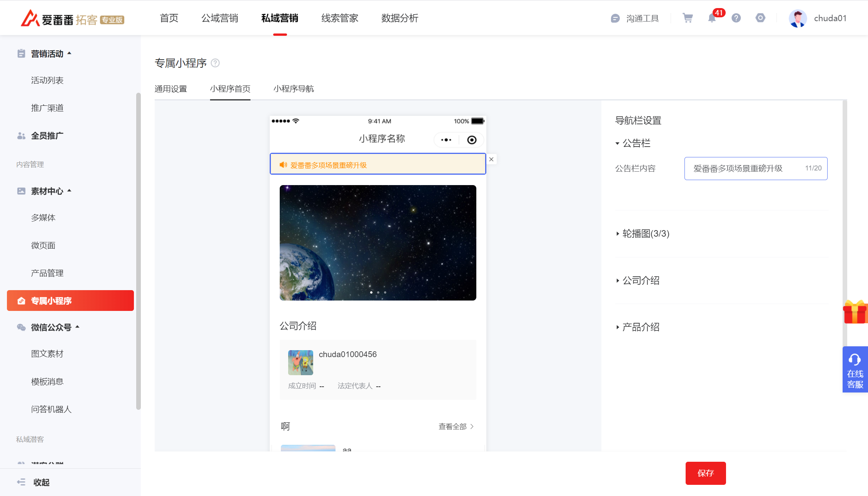The width and height of the screenshot is (868, 496).
Task: Open 在线客服 headset support widget
Action: pyautogui.click(x=855, y=369)
